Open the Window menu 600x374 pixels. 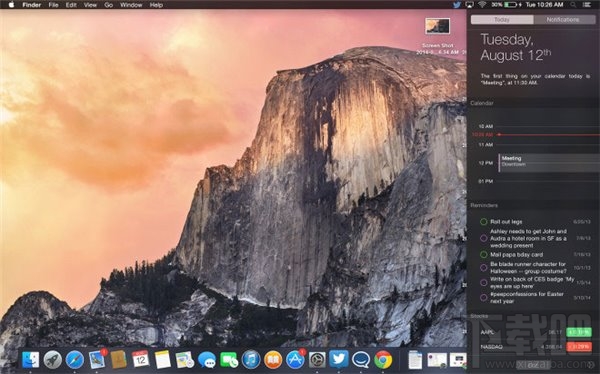click(x=131, y=5)
